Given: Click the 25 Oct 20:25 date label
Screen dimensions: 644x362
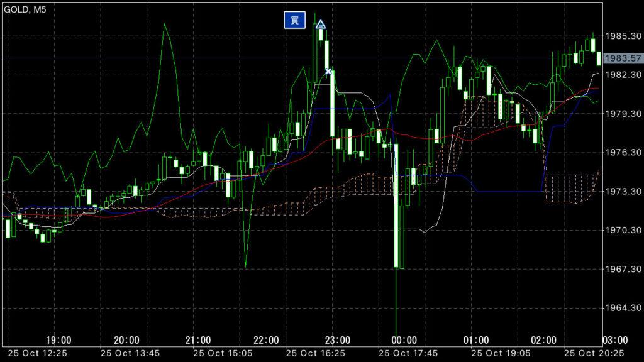Looking at the screenshot, I should [594, 353].
